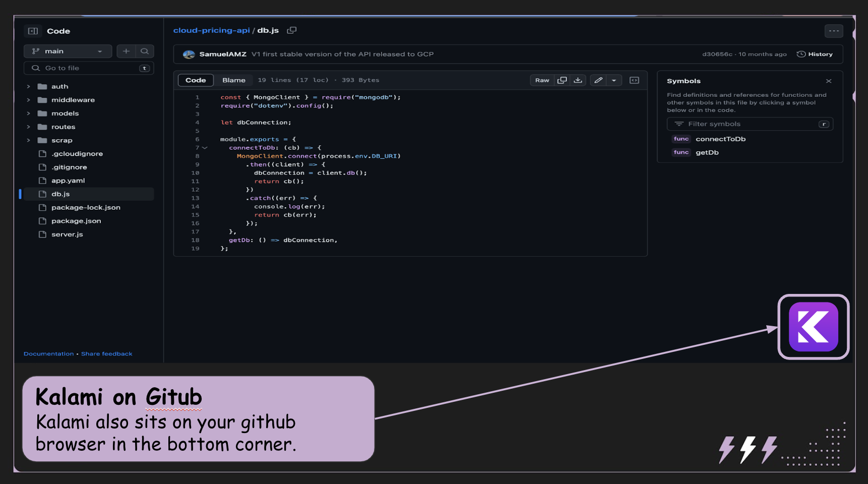This screenshot has height=484, width=868.
Task: Focus the Go to file field
Action: coord(89,68)
